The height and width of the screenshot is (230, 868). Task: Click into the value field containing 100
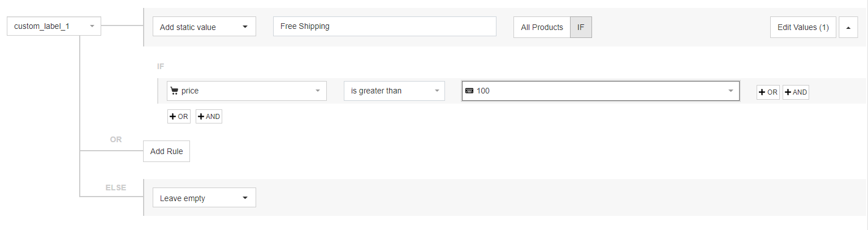click(x=594, y=91)
